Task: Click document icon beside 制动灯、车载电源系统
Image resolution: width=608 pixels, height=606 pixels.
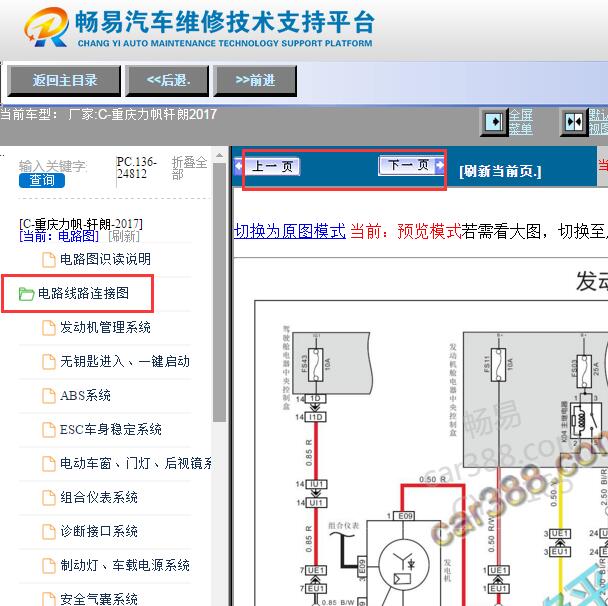Action: pos(49,566)
